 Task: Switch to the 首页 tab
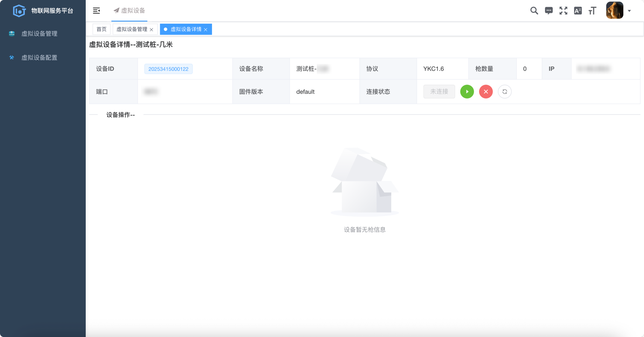coord(101,29)
